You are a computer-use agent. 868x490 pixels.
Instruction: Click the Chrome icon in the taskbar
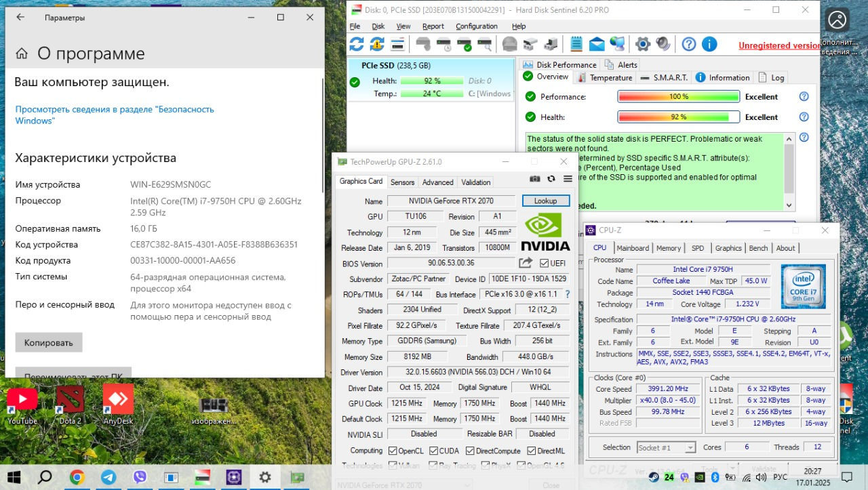pyautogui.click(x=77, y=477)
